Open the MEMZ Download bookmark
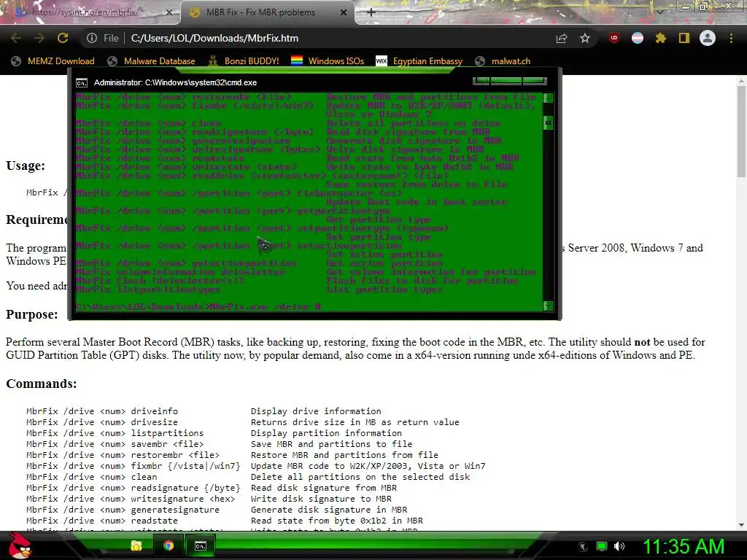 click(53, 61)
